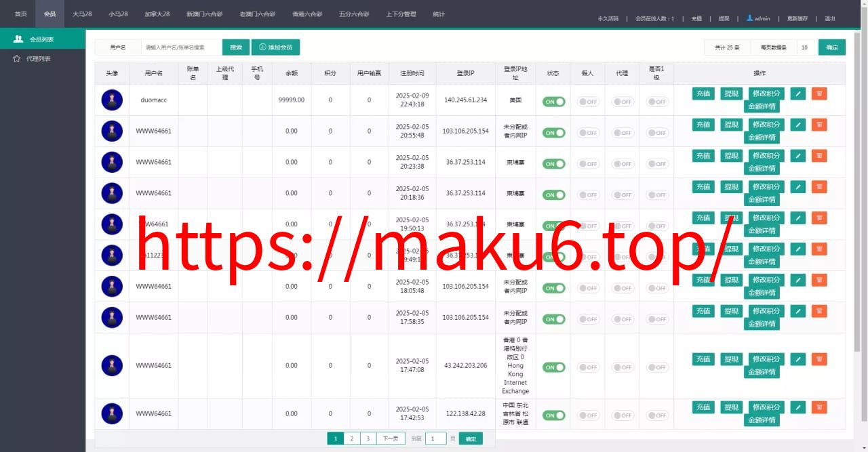Click the delete icon for row registered 19:50:13

(819, 218)
